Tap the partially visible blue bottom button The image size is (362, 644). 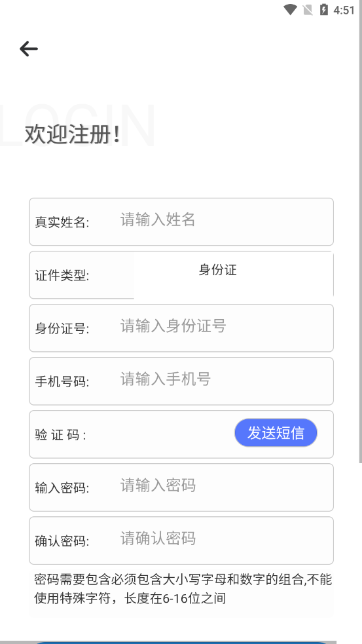(x=181, y=642)
